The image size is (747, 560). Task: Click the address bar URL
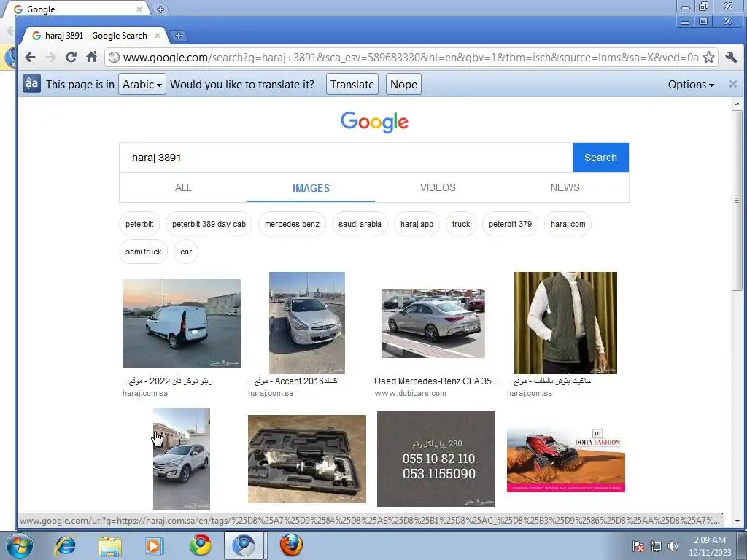pyautogui.click(x=410, y=58)
